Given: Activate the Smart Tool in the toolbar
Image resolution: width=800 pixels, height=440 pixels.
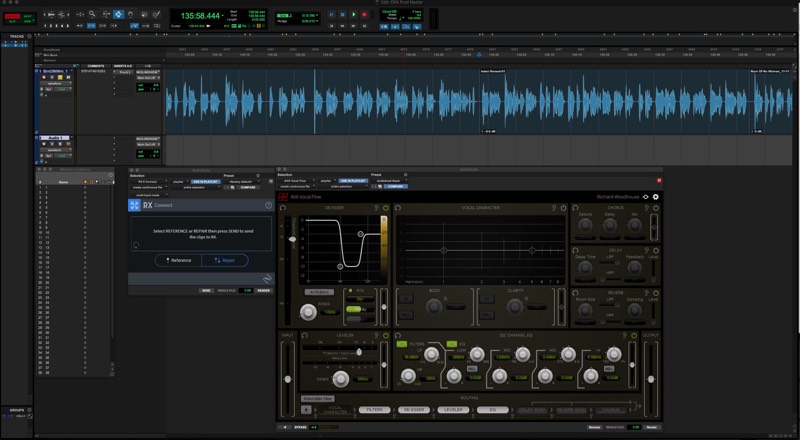Looking at the screenshot, I should coord(118,10).
